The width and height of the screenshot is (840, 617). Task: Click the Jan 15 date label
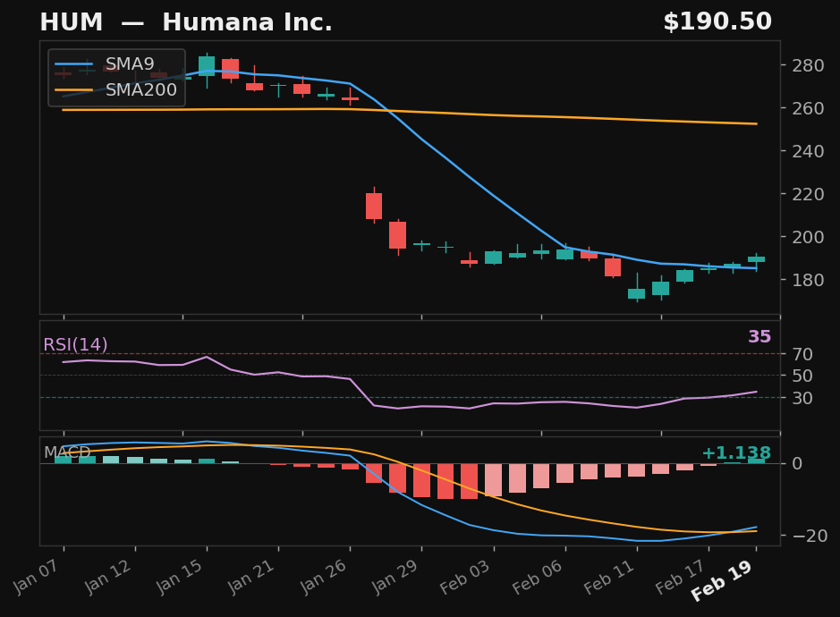click(x=182, y=576)
